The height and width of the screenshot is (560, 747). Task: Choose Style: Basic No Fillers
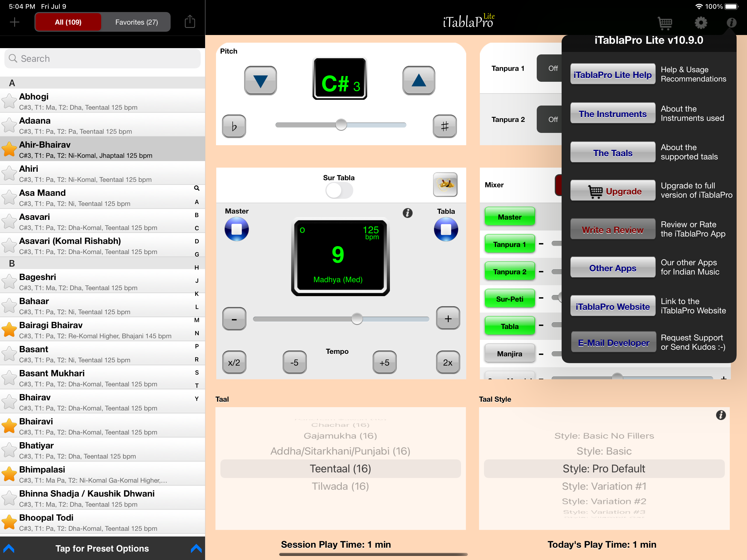604,436
